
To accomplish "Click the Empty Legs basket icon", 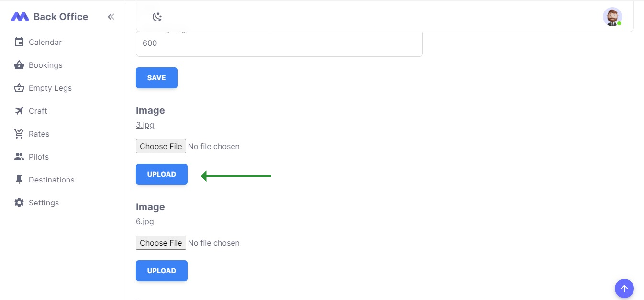I will 19,88.
